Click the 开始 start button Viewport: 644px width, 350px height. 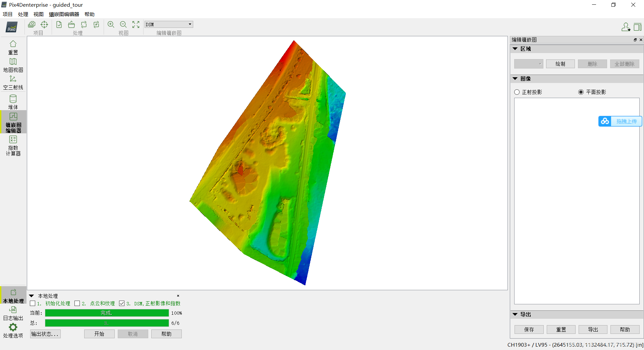click(99, 334)
